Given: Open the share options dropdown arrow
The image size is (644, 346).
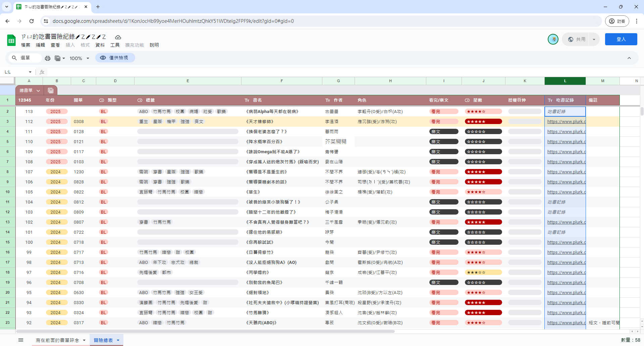Looking at the screenshot, I should (594, 39).
